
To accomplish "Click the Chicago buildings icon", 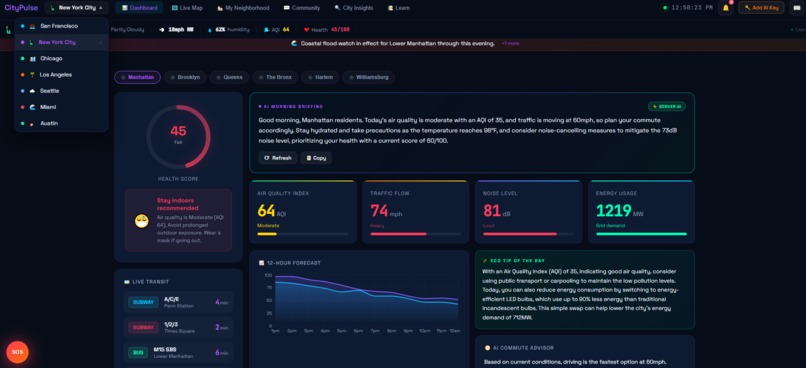I will point(32,59).
